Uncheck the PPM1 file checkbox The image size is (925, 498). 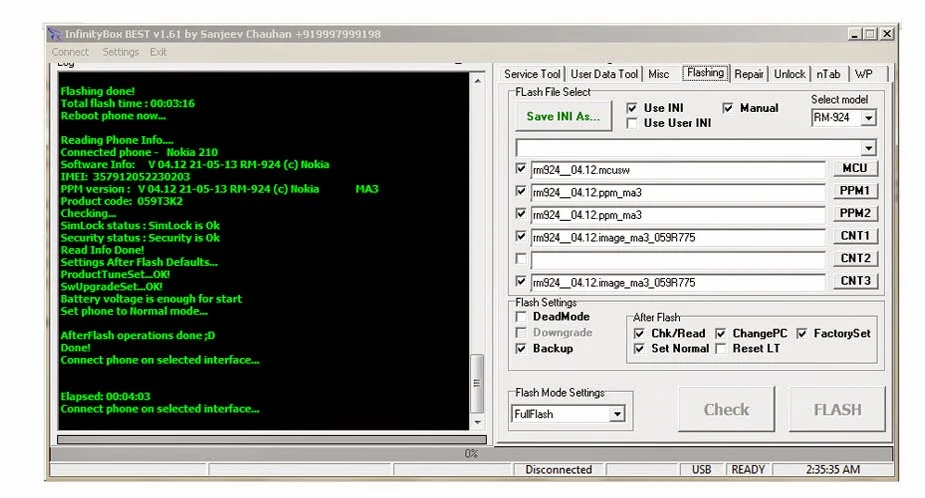[521, 191]
